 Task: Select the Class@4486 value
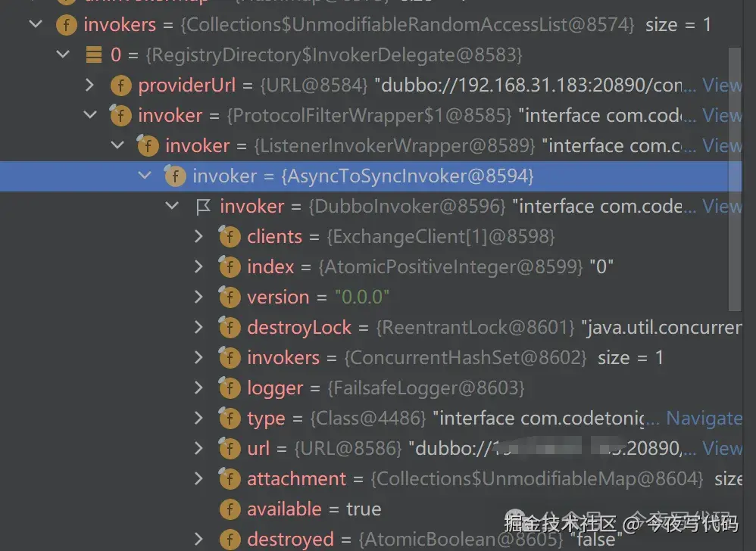[368, 418]
